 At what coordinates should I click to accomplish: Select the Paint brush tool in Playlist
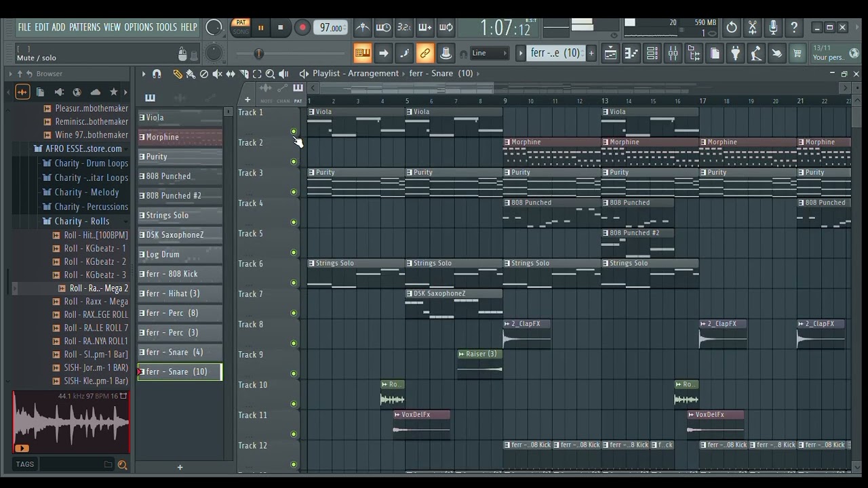click(191, 74)
